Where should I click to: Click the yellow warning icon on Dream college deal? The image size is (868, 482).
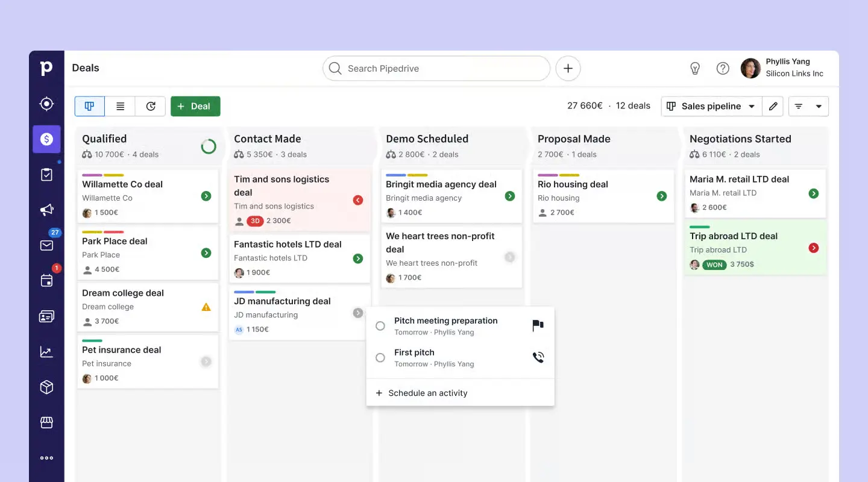coord(206,307)
